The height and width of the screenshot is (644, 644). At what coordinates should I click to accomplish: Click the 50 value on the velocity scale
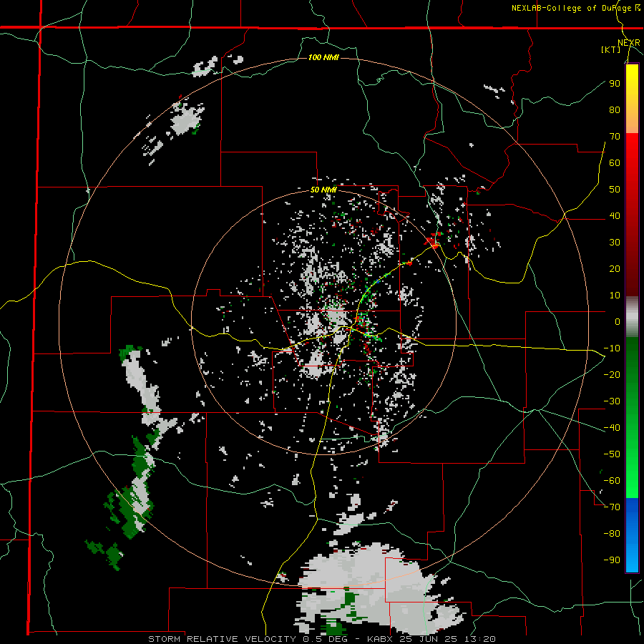coord(615,190)
